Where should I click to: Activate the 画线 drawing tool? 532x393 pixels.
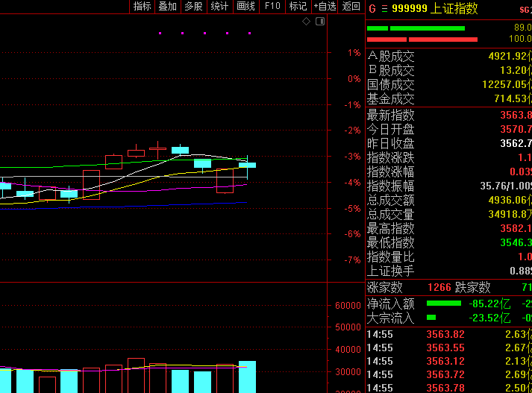coord(246,7)
